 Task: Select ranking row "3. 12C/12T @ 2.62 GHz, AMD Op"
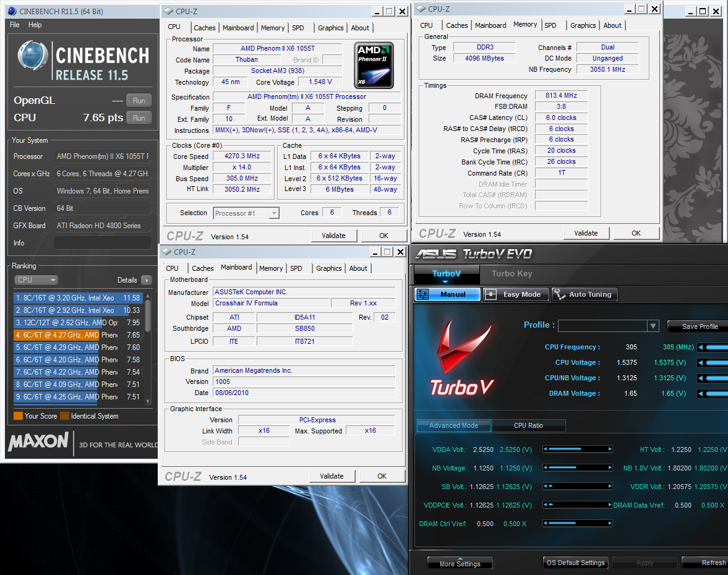pyautogui.click(x=77, y=323)
